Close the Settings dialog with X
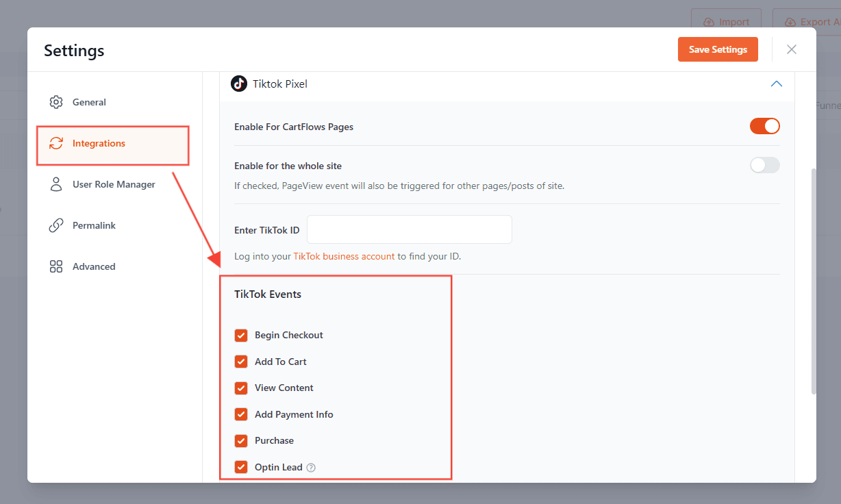 coord(792,49)
